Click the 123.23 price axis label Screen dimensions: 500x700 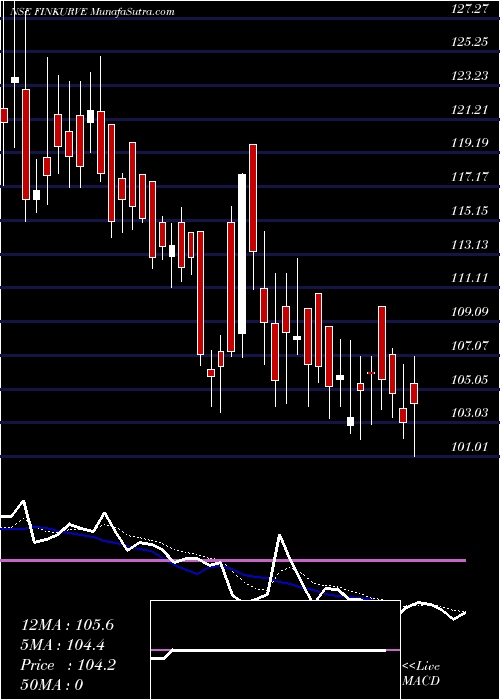coord(468,76)
